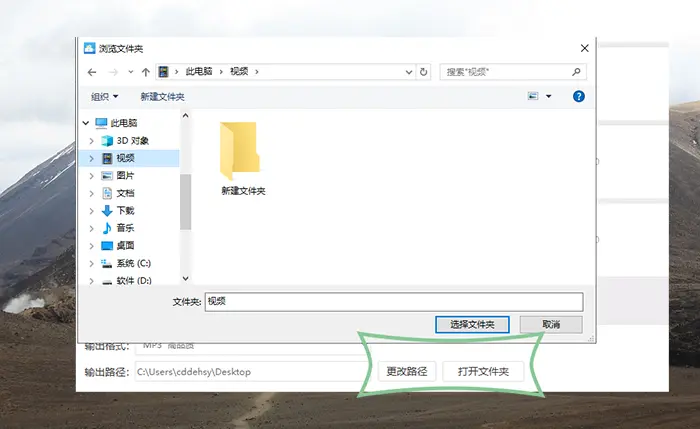
Task: Collapse the 此电脑 tree node
Action: [x=86, y=123]
